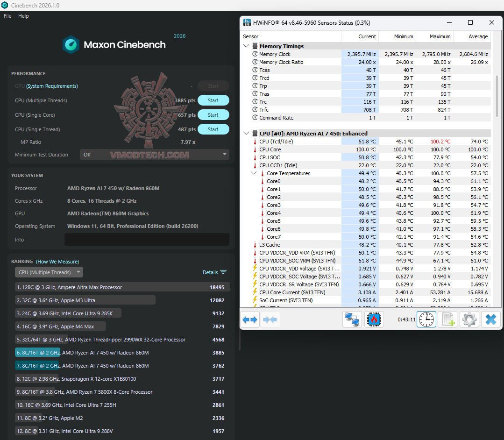Start the CPU (Multiple Threads) test
The width and height of the screenshot is (504, 440).
pos(213,100)
